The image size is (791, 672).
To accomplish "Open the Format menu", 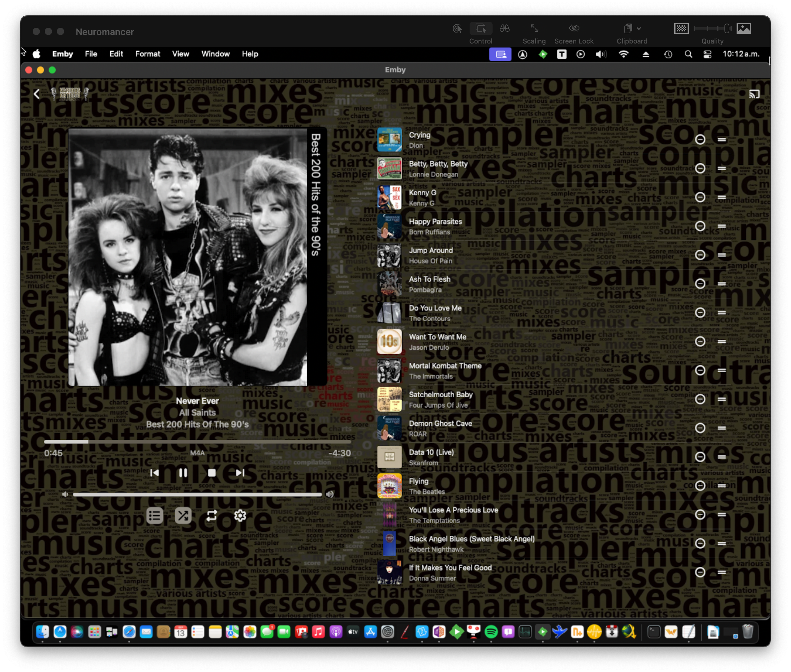I will tap(148, 54).
